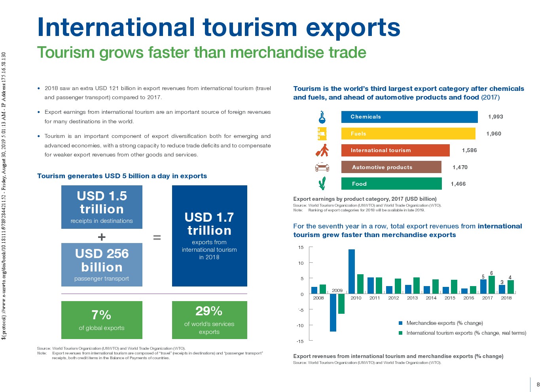Click the orange International tourism bar

pyautogui.click(x=395, y=151)
